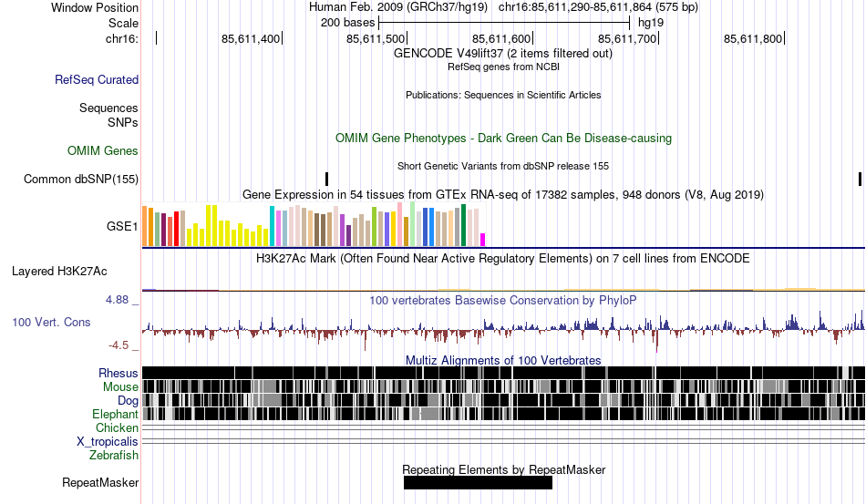Click the Window Position label
The height and width of the screenshot is (504, 866).
95,7
